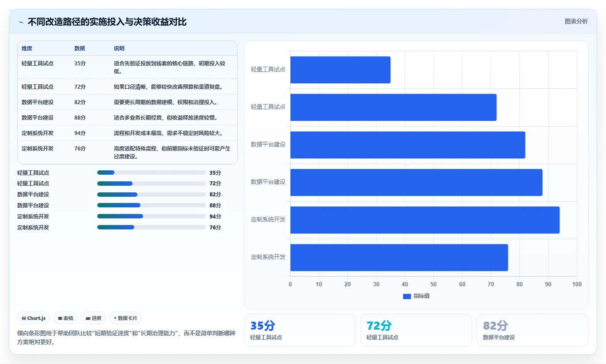Image resolution: width=606 pixels, height=364 pixels.
Task: Click the 图表分析 label in the header
Action: coord(576,21)
